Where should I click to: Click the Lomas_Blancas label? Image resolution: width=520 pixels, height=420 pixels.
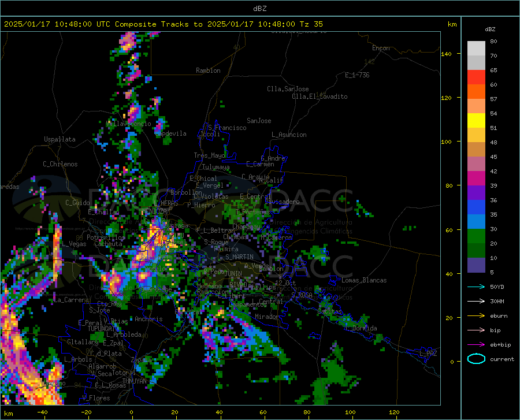click(364, 280)
